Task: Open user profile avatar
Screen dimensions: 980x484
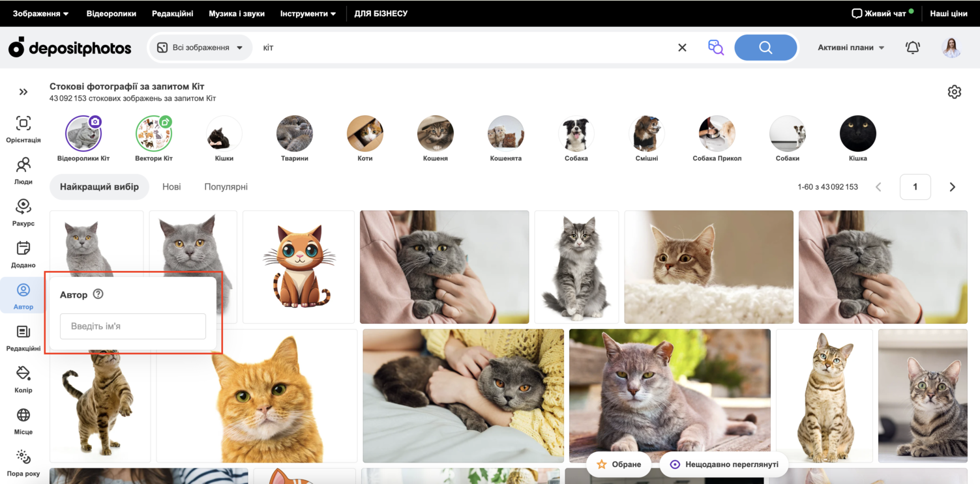Action: point(951,48)
